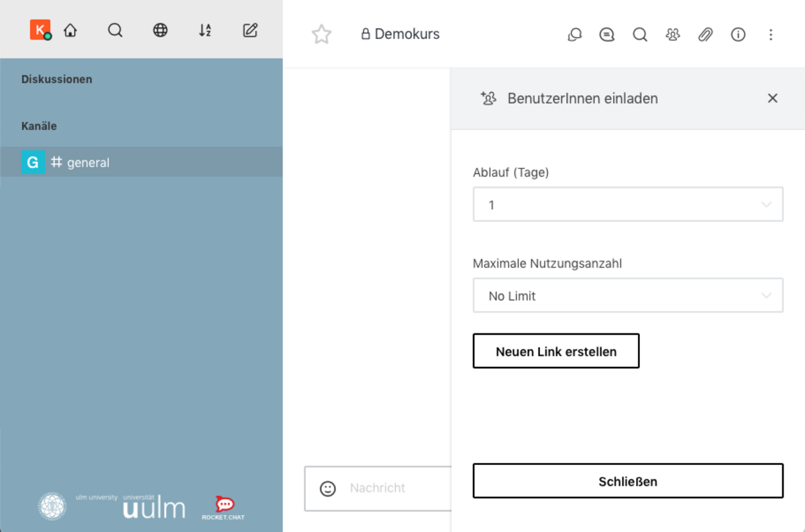
Task: Click the Ulm University seal emblem
Action: [x=52, y=507]
